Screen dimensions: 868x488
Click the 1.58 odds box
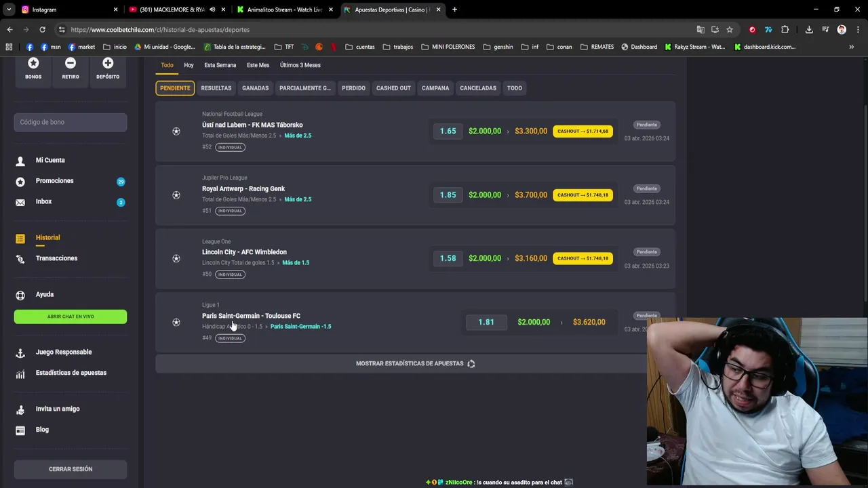(448, 258)
